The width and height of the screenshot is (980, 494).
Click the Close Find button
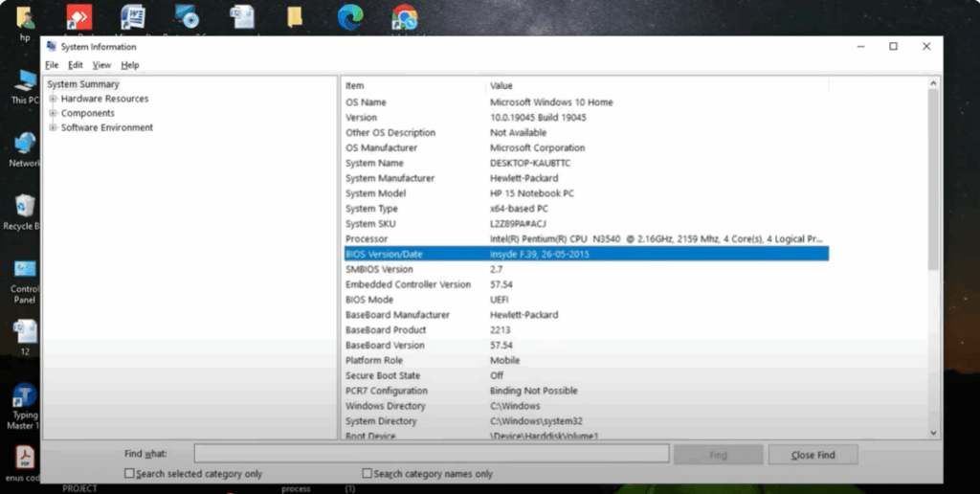coord(813,455)
